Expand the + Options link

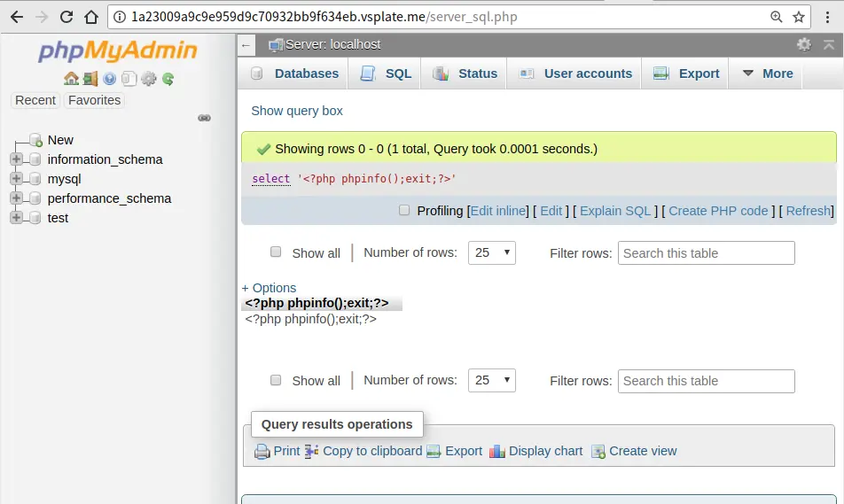click(x=269, y=288)
